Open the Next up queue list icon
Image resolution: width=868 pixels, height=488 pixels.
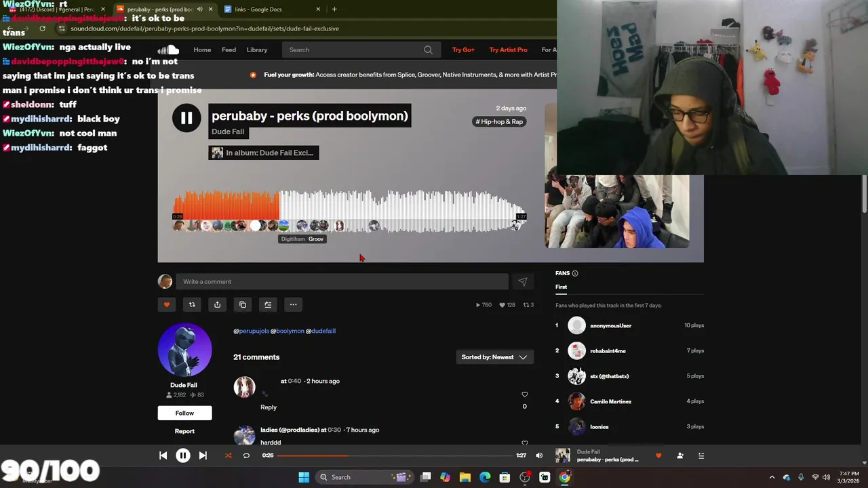tap(701, 455)
